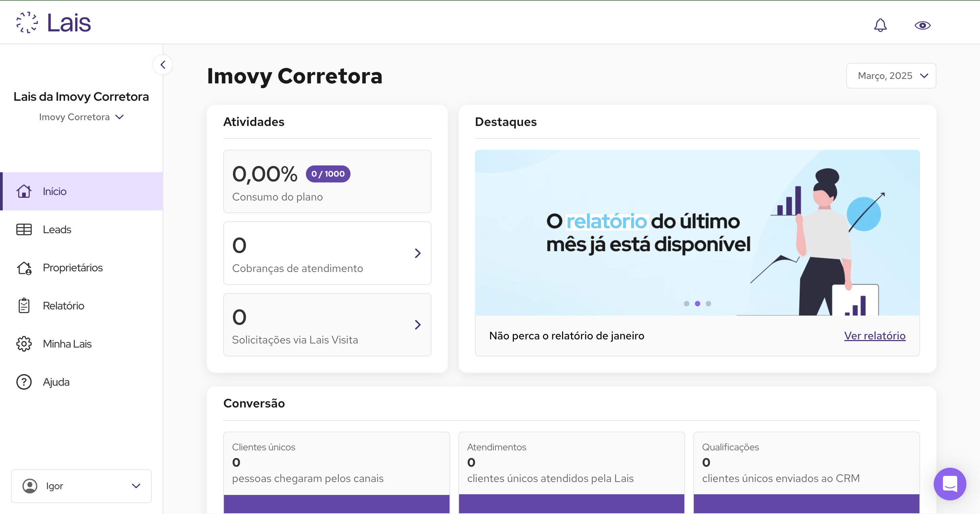Open the Relatório clipboard icon
Image resolution: width=980 pixels, height=514 pixels.
pyautogui.click(x=23, y=305)
